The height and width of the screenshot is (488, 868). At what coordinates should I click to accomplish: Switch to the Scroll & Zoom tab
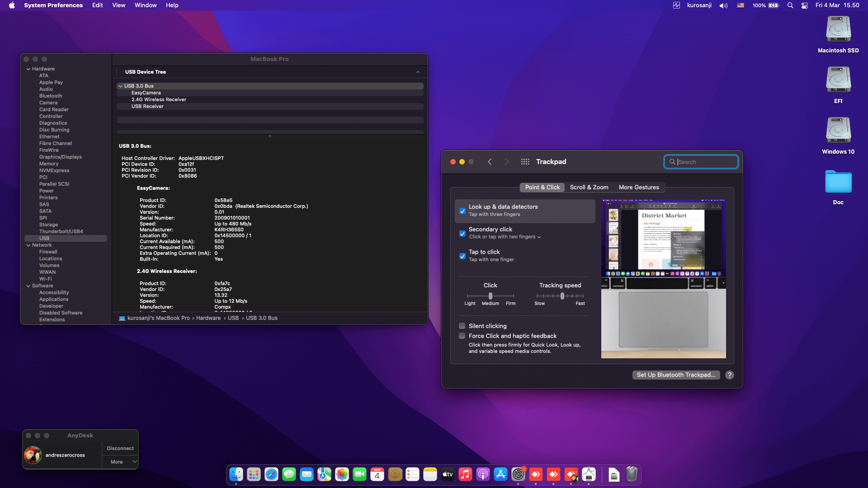coord(589,187)
